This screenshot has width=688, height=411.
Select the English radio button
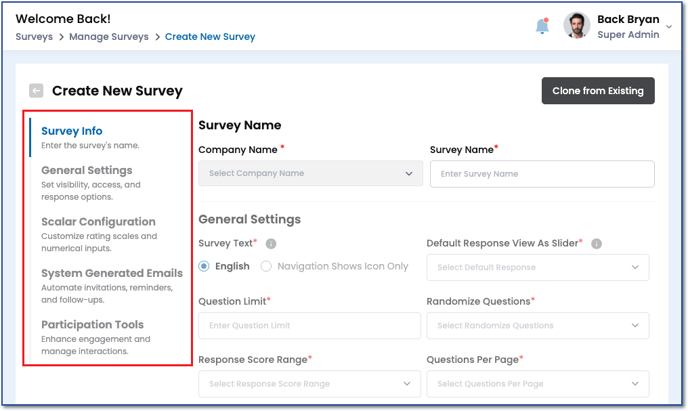coord(205,267)
